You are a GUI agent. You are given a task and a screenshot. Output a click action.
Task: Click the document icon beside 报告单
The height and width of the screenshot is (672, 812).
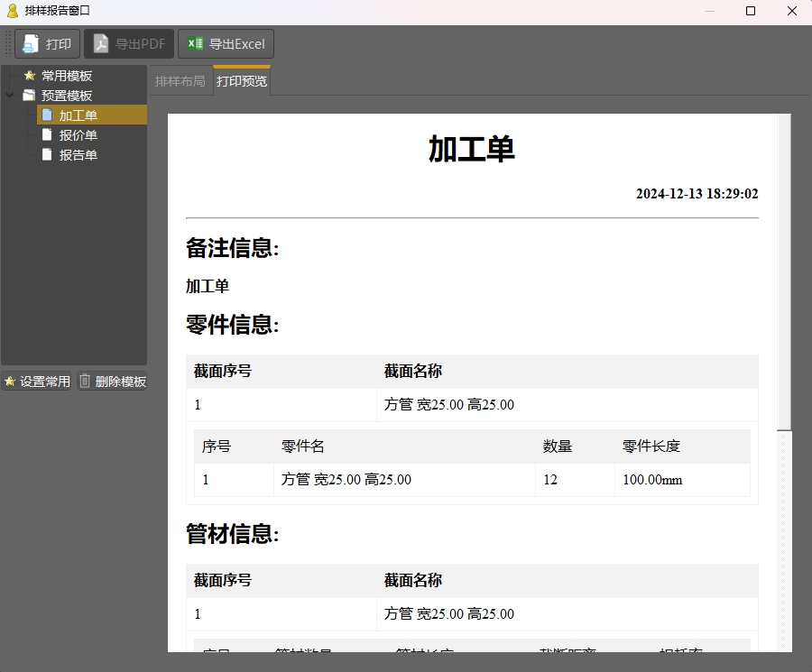pos(47,155)
